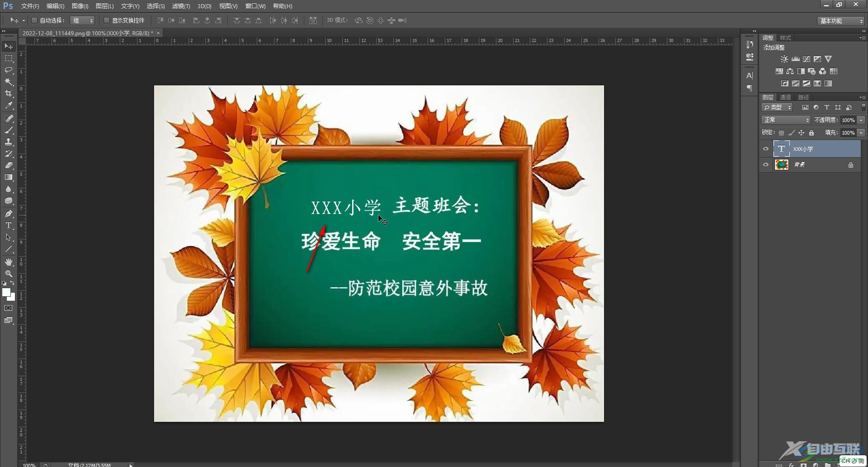Open the blend mode 正常 dropdown
Viewport: 868px width, 467px height.
[786, 120]
